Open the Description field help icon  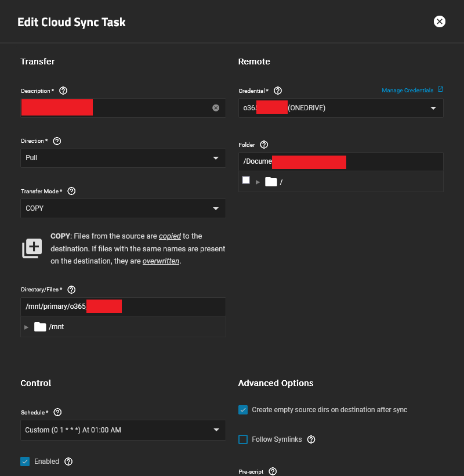[63, 91]
